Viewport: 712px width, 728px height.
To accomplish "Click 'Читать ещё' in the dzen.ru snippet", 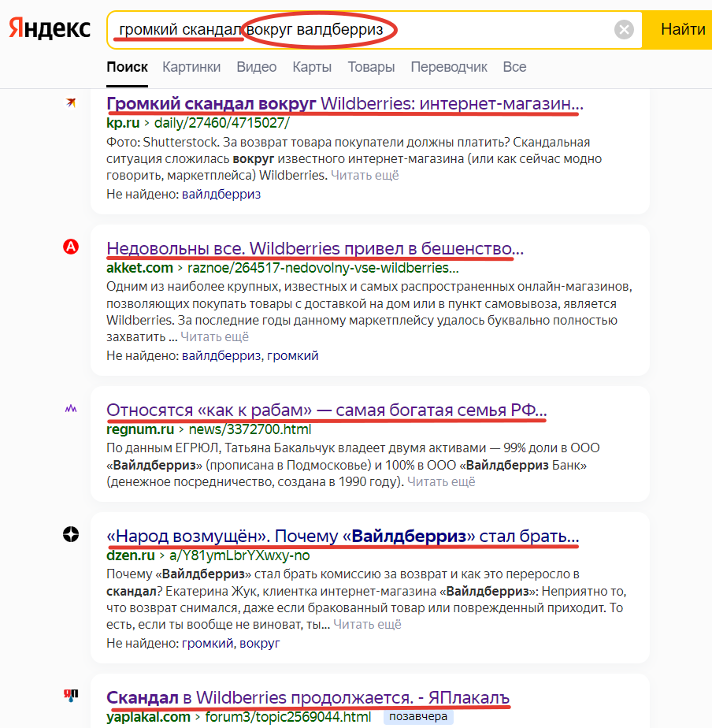I will (x=367, y=625).
